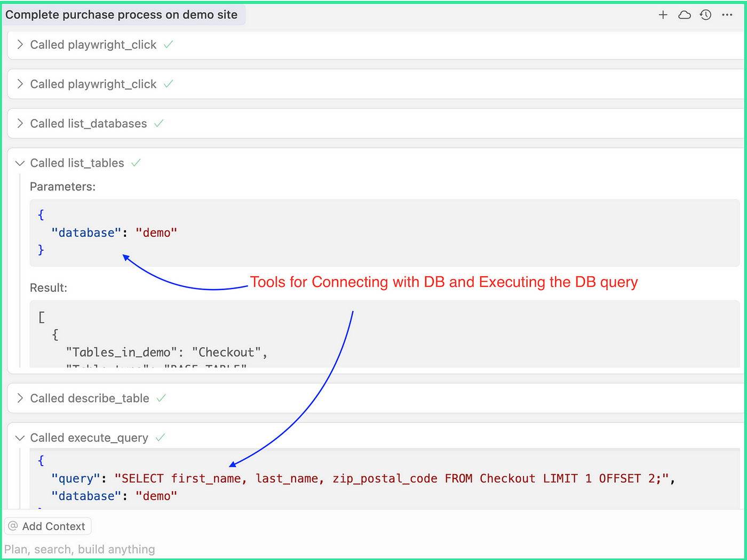Open the cloud icon in the header
Screen dimensions: 747x560
[684, 15]
